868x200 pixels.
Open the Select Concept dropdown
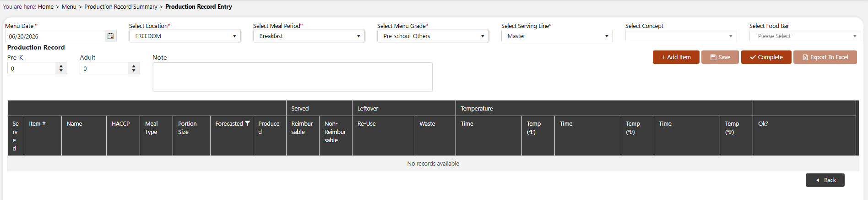point(681,36)
